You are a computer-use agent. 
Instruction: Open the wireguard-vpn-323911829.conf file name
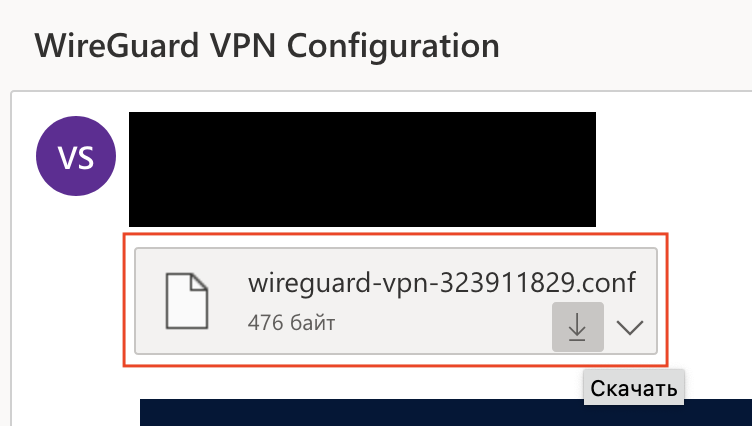[x=441, y=283]
